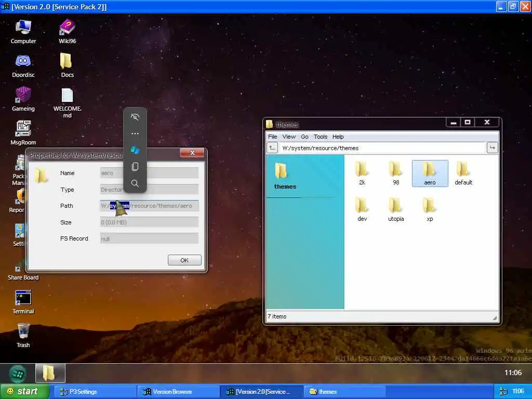This screenshot has height=399, width=532.
Task: Select the 98 theme folder
Action: (x=395, y=174)
